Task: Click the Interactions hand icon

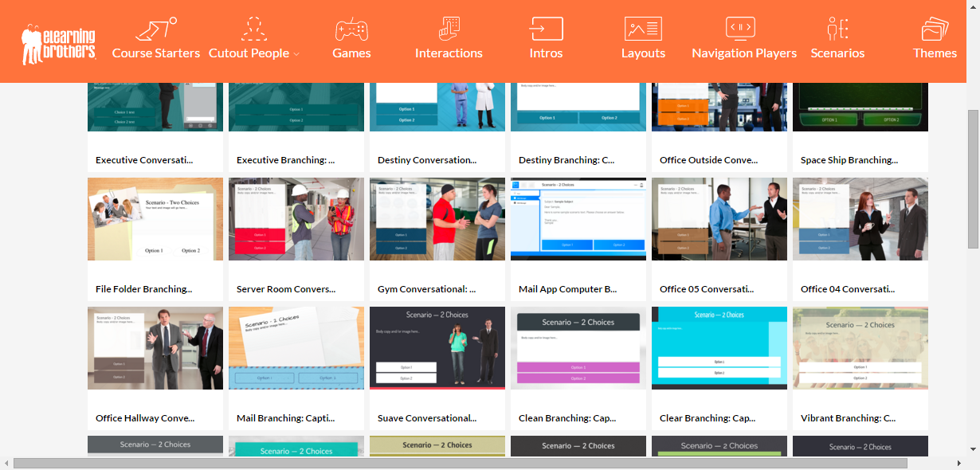Action: [449, 29]
